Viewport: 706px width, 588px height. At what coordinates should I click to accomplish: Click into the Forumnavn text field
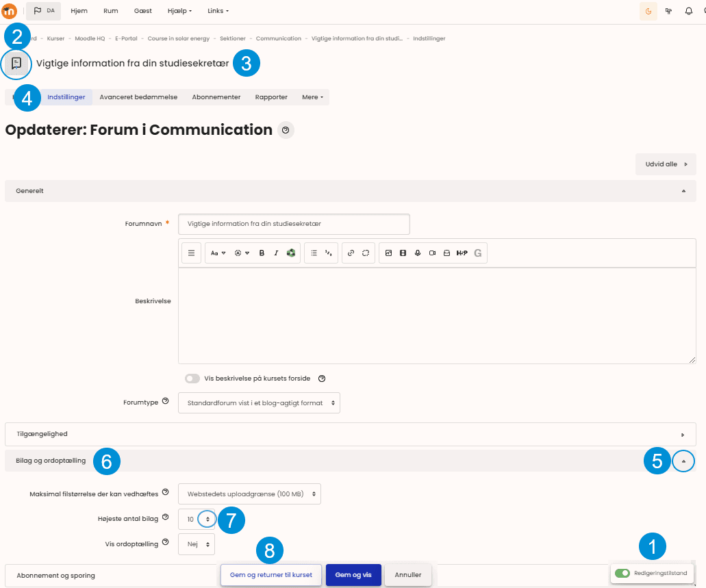(x=294, y=224)
